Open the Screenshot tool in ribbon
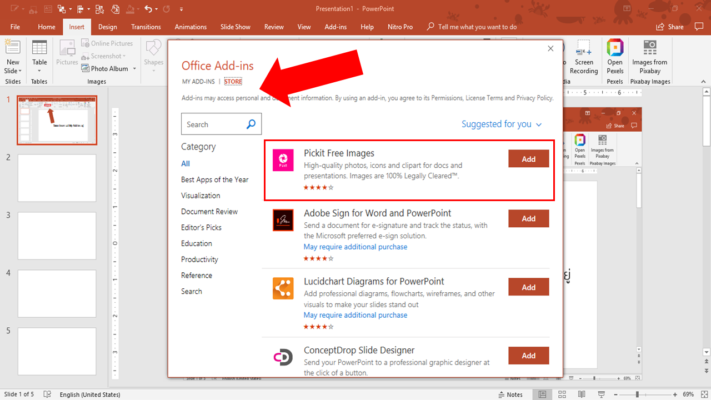 coord(103,56)
